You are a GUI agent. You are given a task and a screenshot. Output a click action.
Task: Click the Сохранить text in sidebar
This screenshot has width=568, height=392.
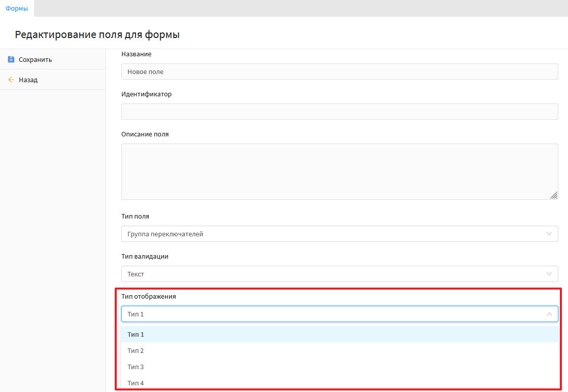(x=35, y=59)
